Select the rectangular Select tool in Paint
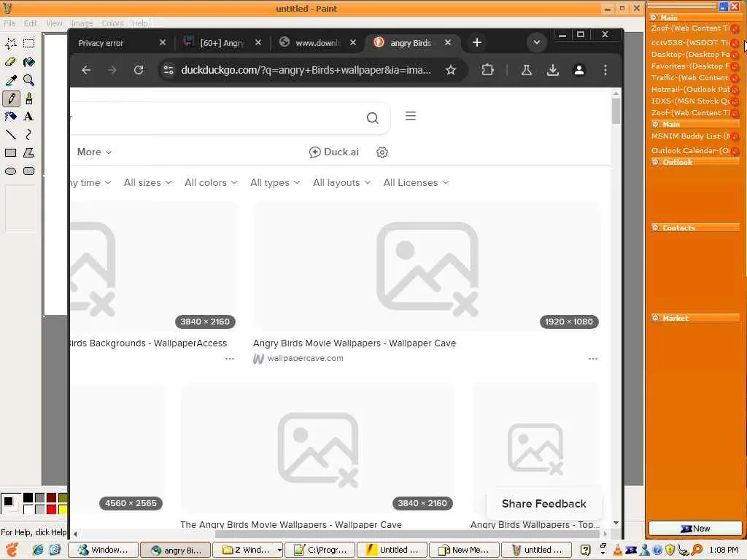Image resolution: width=747 pixels, height=560 pixels. (x=28, y=43)
